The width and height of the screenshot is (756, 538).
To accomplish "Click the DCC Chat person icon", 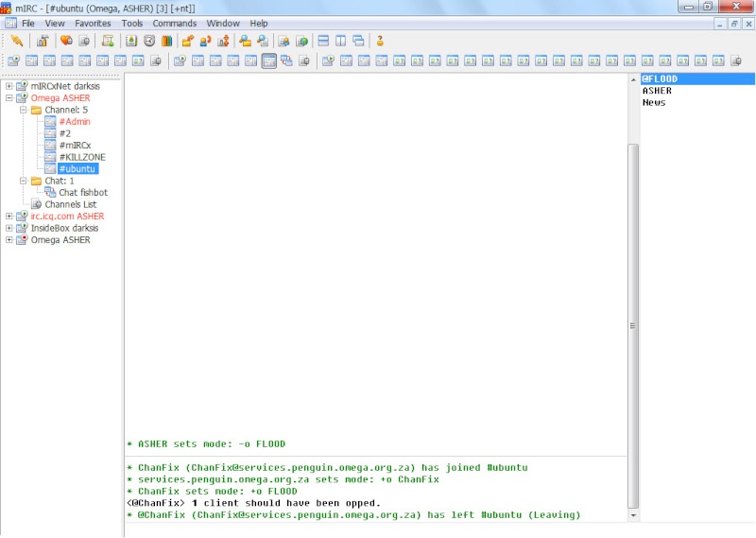I will point(205,41).
